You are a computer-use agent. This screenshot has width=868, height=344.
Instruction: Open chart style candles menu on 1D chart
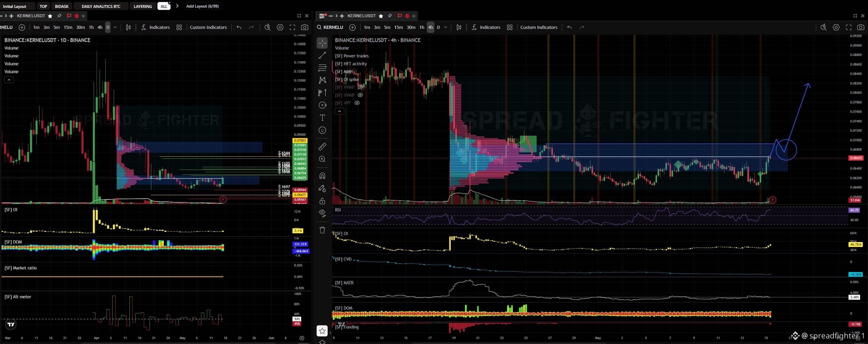[128, 27]
